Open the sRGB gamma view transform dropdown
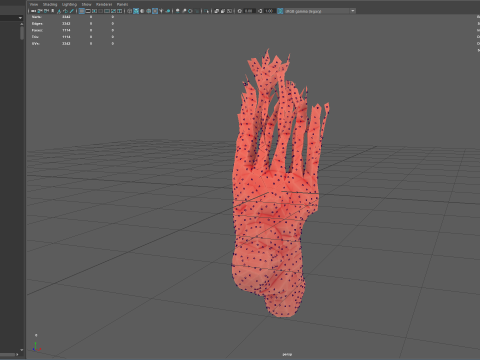 click(x=320, y=11)
